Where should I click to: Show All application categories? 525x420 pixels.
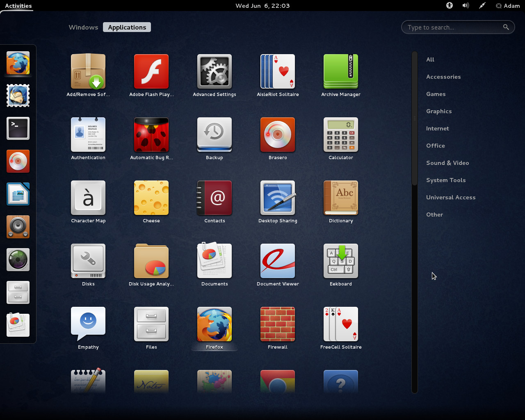[430, 59]
